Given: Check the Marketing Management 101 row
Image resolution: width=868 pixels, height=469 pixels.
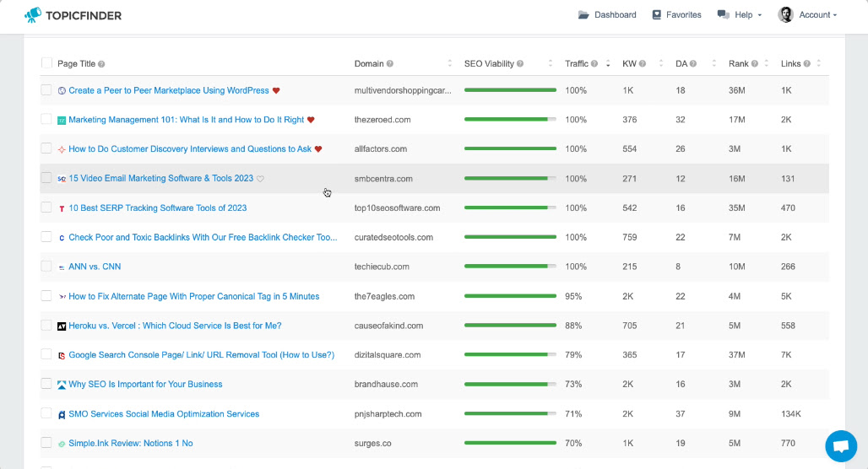Looking at the screenshot, I should 46,119.
